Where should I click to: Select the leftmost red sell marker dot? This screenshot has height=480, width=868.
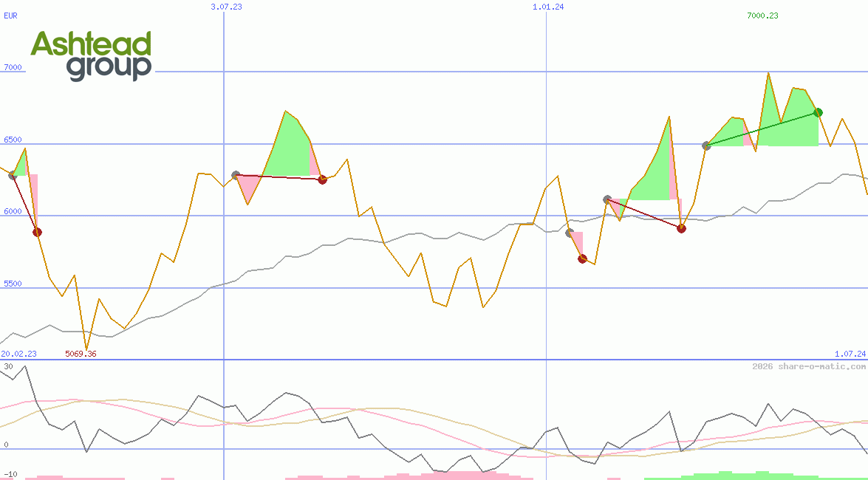pyautogui.click(x=37, y=232)
